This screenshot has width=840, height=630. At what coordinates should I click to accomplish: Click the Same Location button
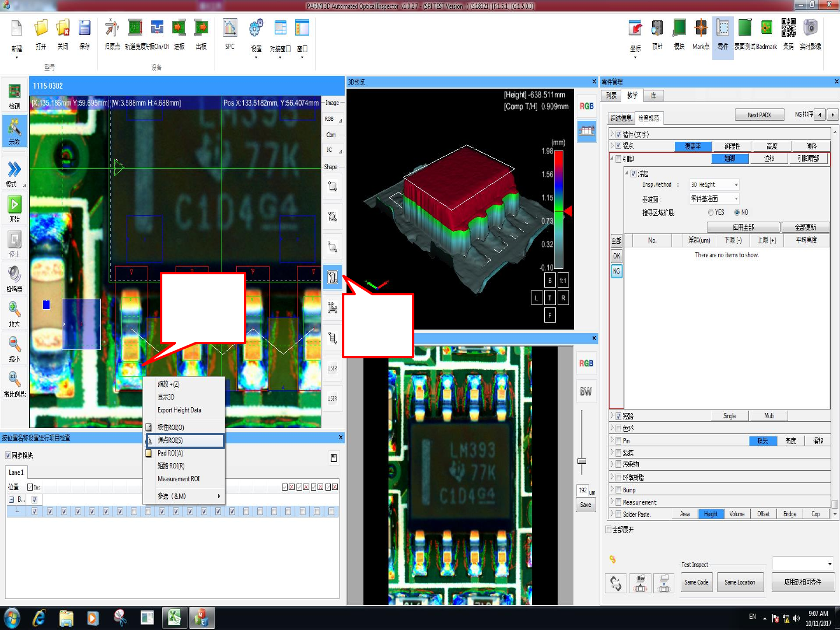[740, 582]
